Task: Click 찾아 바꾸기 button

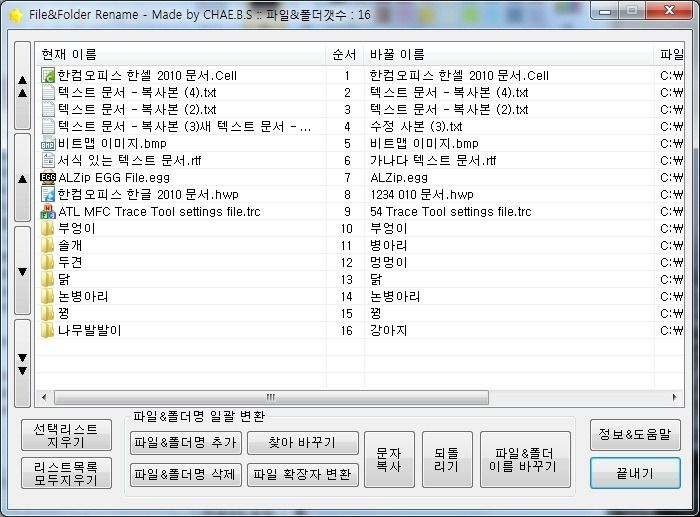Action: click(x=303, y=442)
